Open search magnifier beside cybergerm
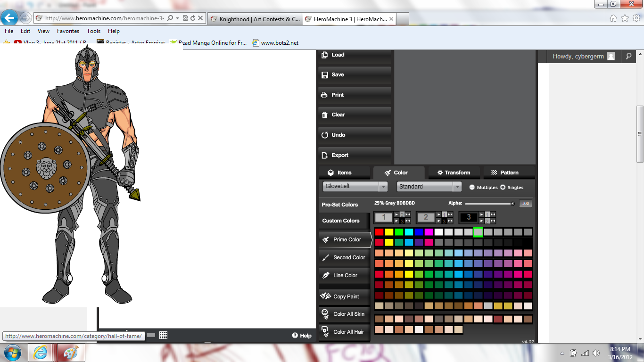The height and width of the screenshot is (362, 644). coord(628,56)
